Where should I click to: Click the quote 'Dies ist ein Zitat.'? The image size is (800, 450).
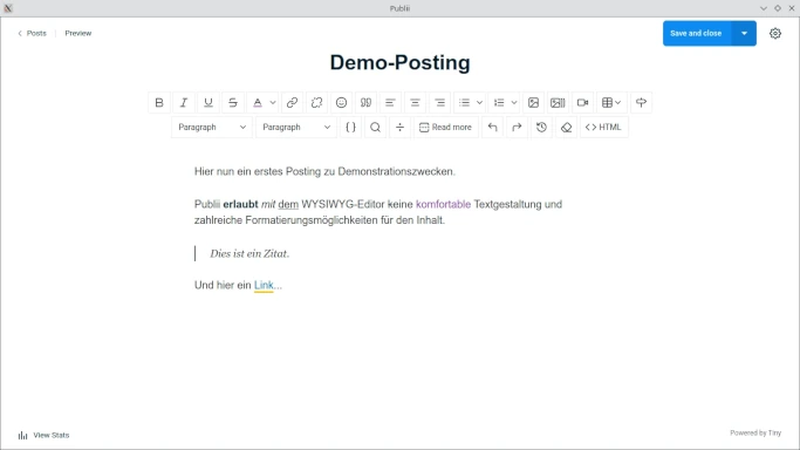(249, 254)
